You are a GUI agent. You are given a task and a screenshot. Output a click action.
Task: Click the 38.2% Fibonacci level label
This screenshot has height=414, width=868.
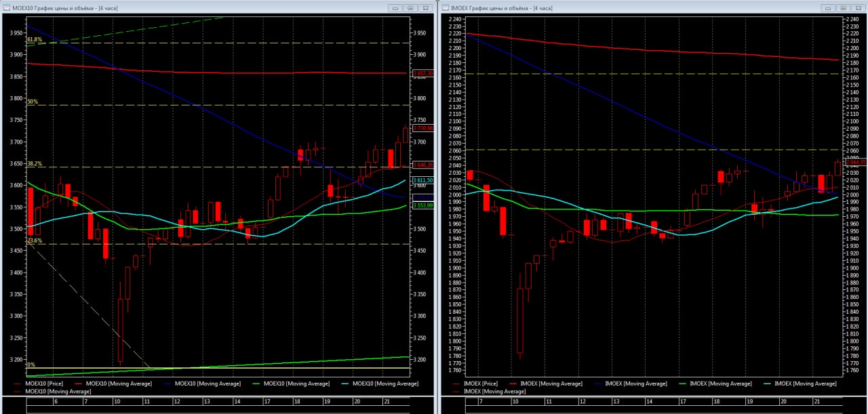pos(35,163)
